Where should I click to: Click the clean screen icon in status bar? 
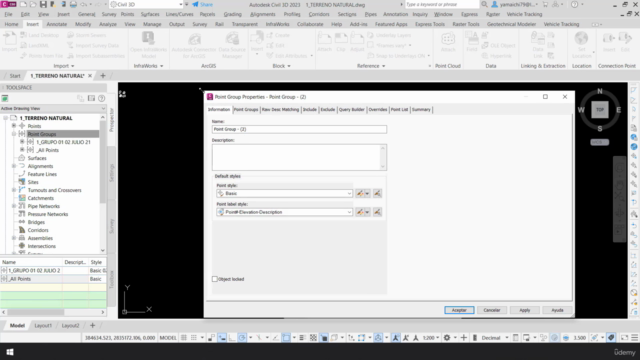click(x=624, y=338)
